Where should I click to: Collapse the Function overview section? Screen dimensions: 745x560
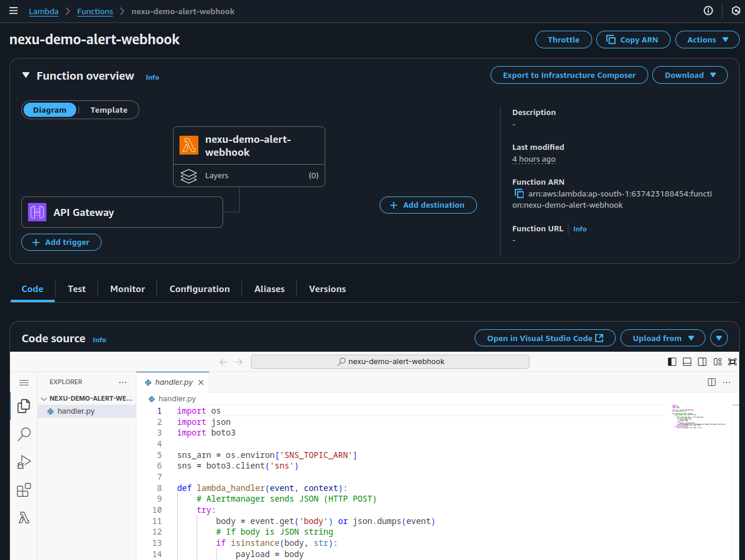(x=25, y=76)
